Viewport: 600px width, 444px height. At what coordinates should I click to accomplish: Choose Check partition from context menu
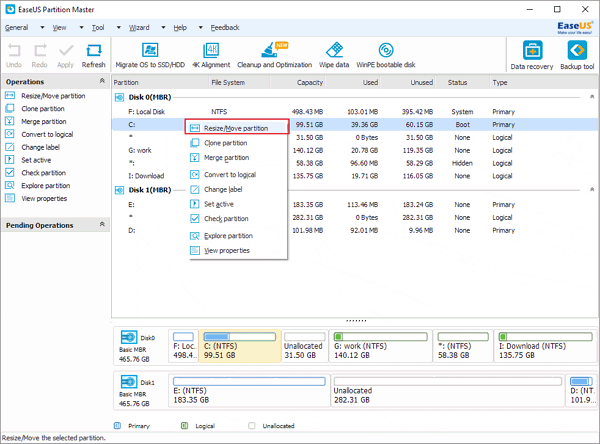pyautogui.click(x=238, y=219)
